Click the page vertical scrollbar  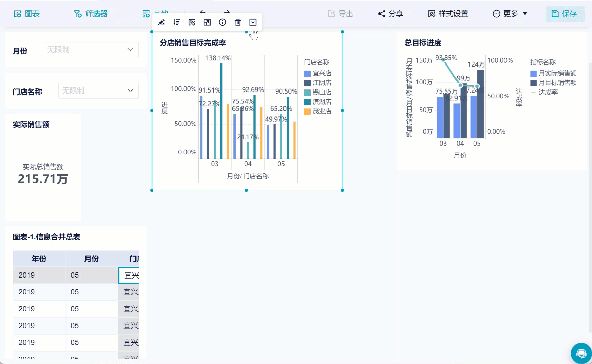point(590,198)
